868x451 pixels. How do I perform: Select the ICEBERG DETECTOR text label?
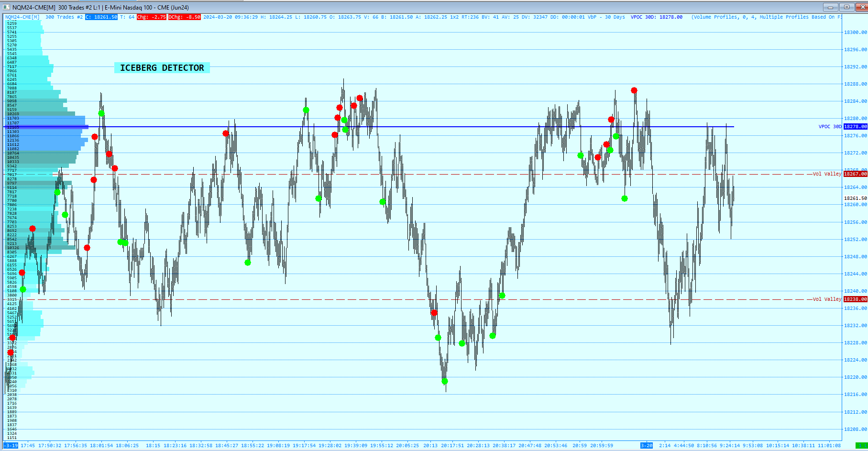[162, 68]
